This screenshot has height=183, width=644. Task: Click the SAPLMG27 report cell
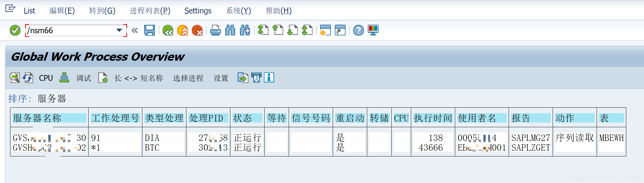tap(531, 138)
